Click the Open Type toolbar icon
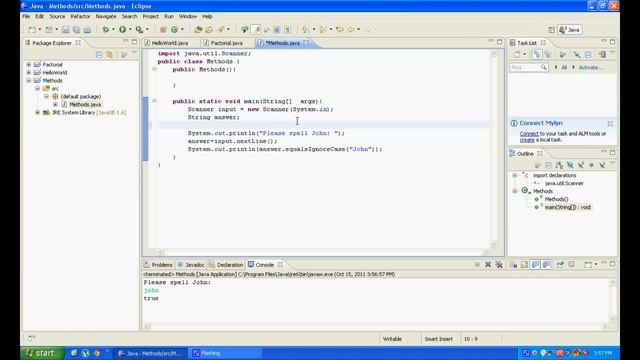Screen dimensions: 640x360 tap(198, 29)
